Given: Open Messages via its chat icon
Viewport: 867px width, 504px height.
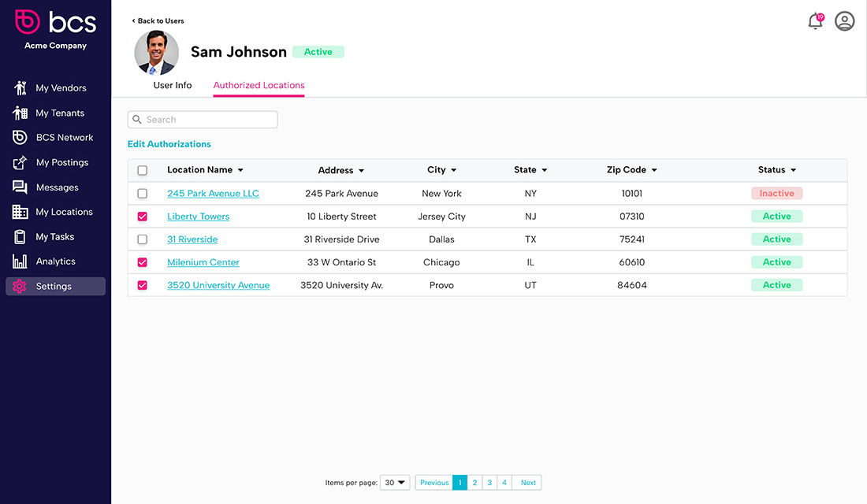Looking at the screenshot, I should [20, 187].
